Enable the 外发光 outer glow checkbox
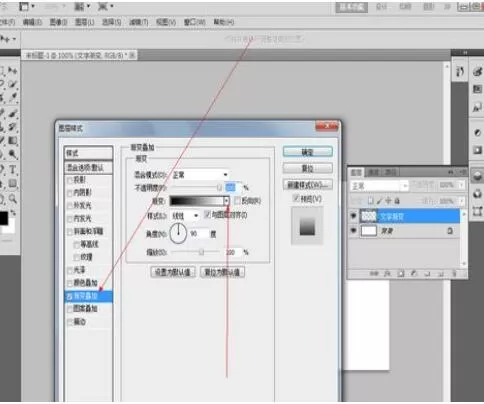 [70, 206]
